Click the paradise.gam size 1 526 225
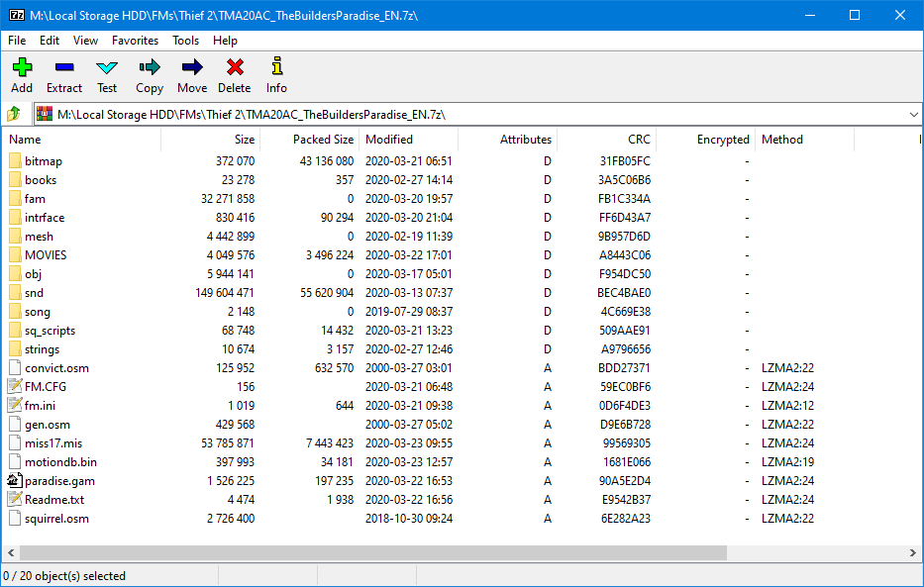Viewport: 924px width, 587px height. click(231, 481)
